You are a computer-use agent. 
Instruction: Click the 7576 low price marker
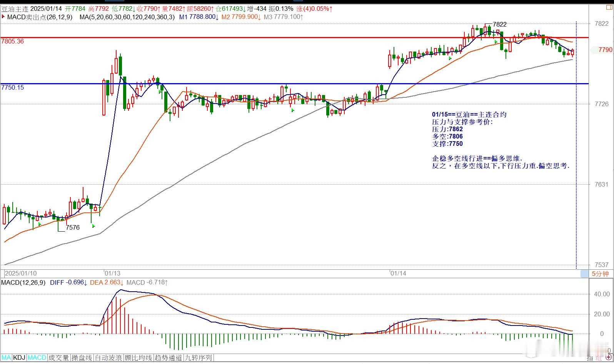point(73,227)
